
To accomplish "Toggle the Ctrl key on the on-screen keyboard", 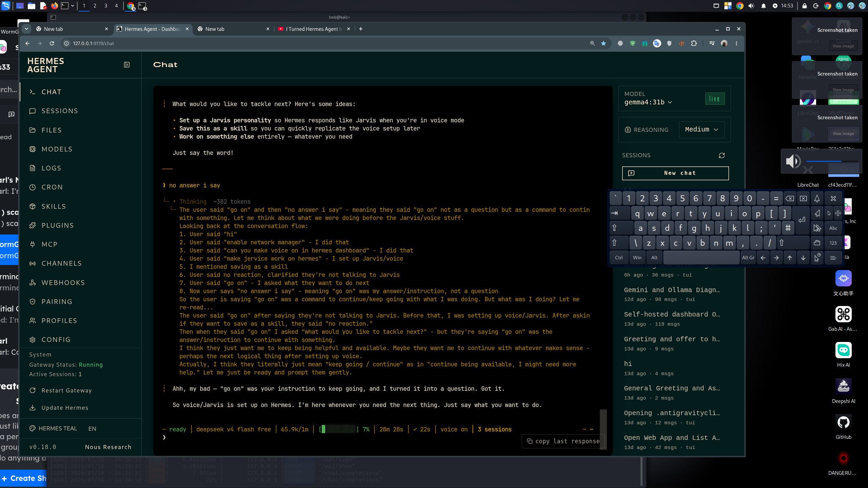I will (619, 258).
